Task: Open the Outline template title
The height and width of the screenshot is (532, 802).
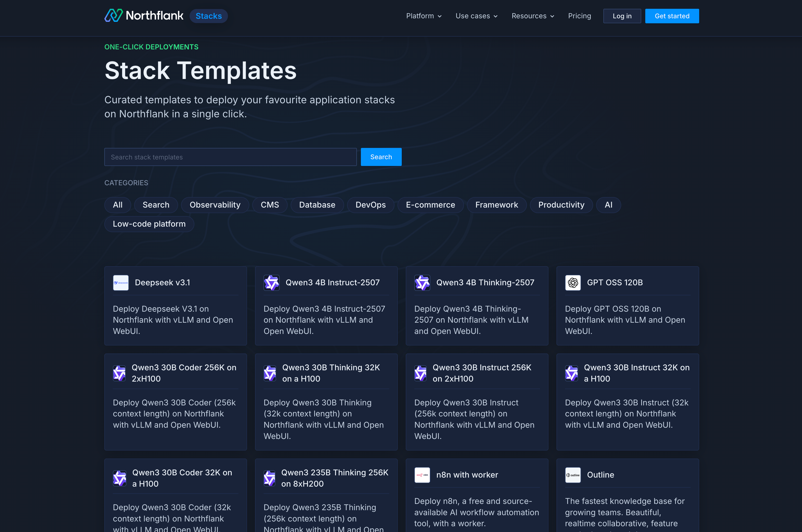Action: click(600, 475)
